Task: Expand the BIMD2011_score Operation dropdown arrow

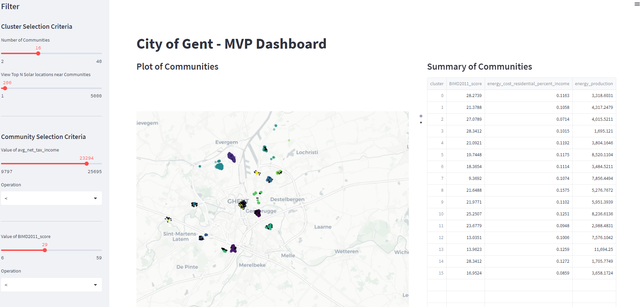Action: pos(95,285)
